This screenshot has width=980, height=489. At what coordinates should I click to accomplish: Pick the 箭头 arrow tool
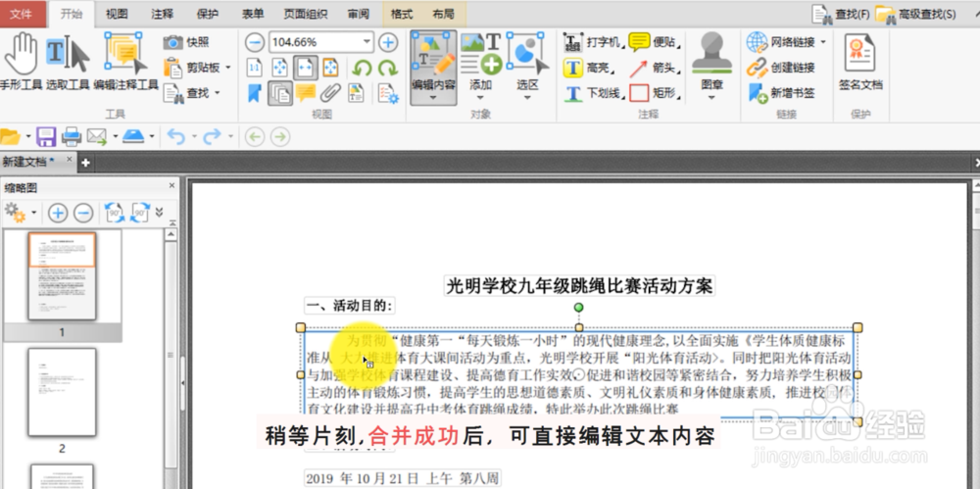655,69
